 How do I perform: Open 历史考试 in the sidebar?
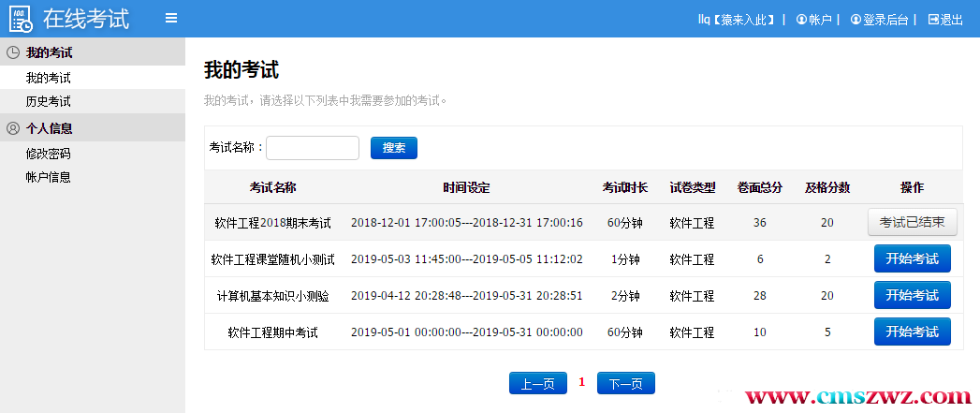(48, 101)
